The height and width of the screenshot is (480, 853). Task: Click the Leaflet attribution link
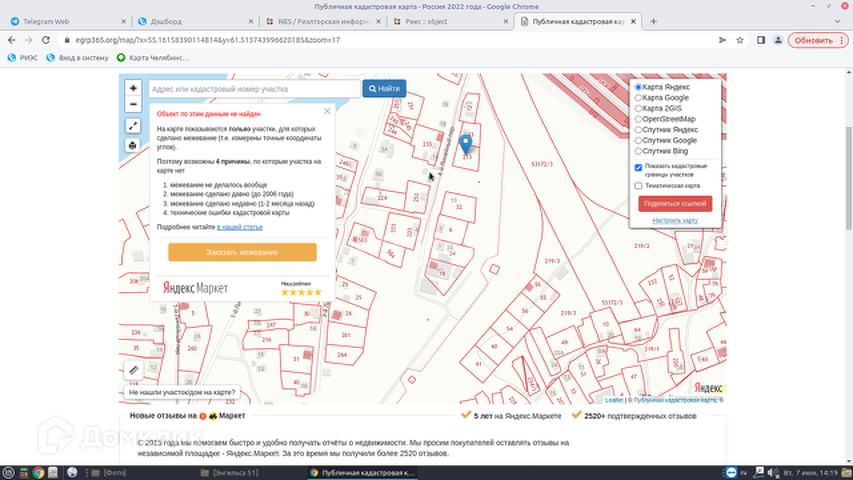click(614, 400)
